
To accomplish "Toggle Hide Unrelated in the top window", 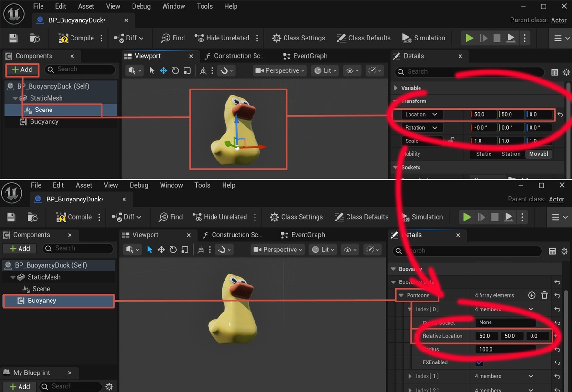I will click(222, 38).
